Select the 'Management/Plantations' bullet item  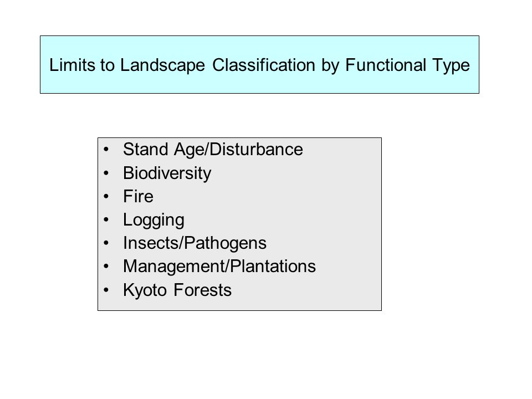pos(219,267)
